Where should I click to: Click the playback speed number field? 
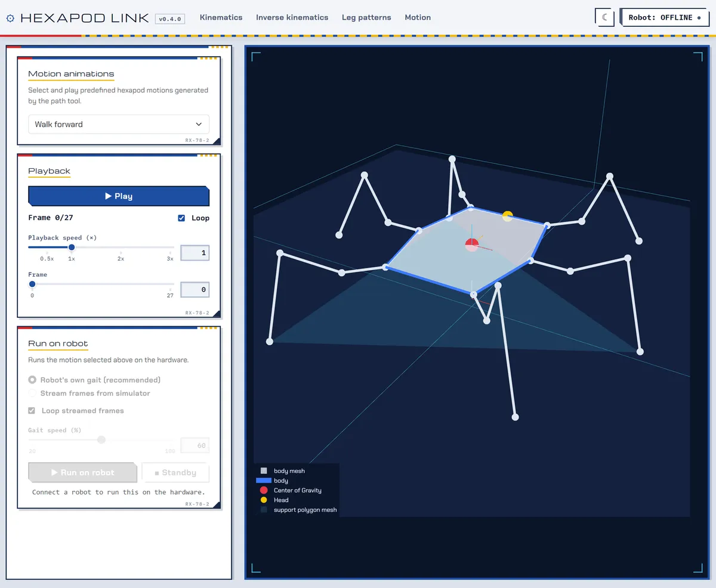(195, 253)
